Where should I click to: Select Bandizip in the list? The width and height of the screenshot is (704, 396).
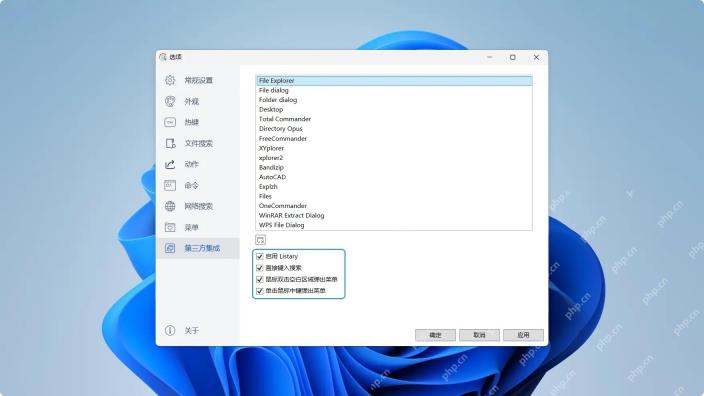394,167
